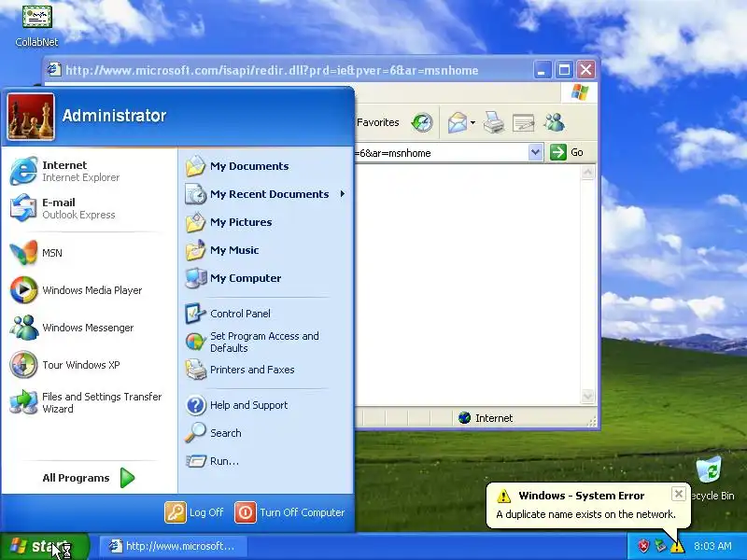
Task: Open My Computer
Action: click(266, 278)
